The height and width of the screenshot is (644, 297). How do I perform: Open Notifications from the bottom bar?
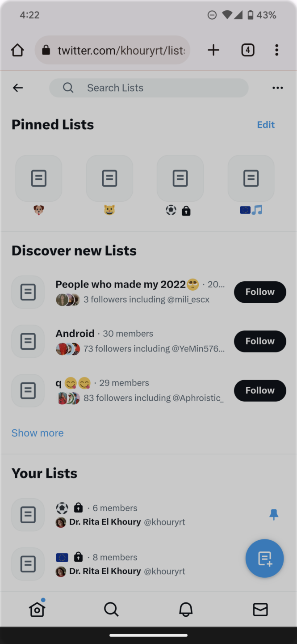[186, 609]
